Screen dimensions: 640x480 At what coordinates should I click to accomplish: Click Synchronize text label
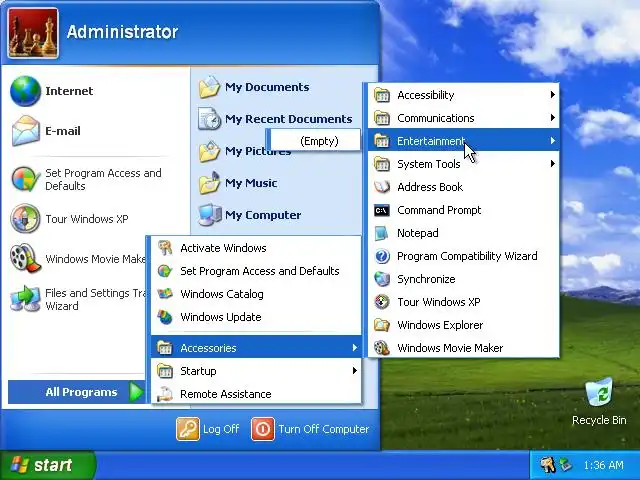[x=426, y=279]
